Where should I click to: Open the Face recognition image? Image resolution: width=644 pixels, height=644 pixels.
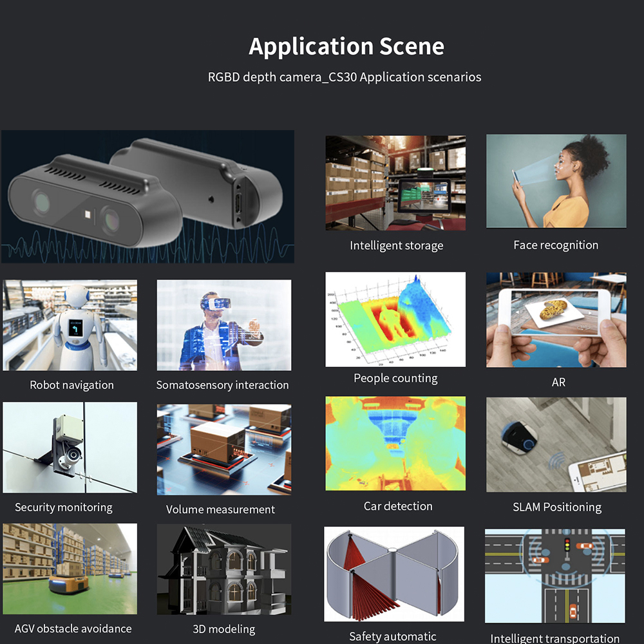pos(556,181)
